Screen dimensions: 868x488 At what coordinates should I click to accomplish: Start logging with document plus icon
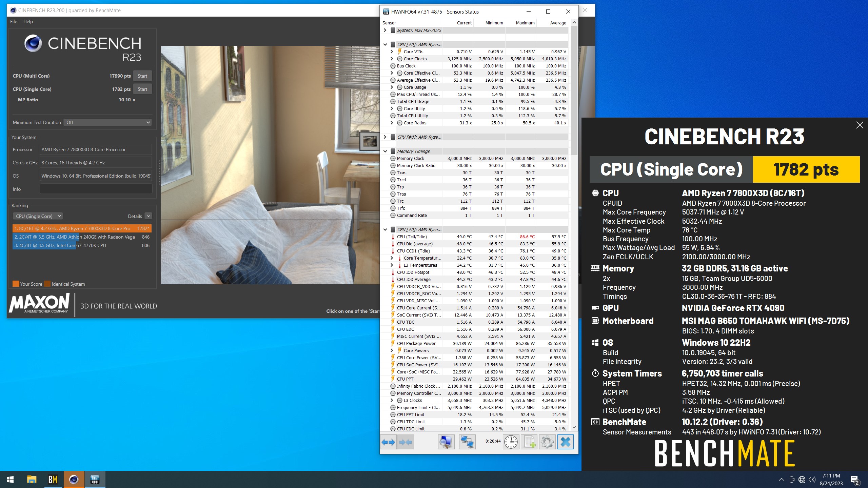(x=529, y=442)
